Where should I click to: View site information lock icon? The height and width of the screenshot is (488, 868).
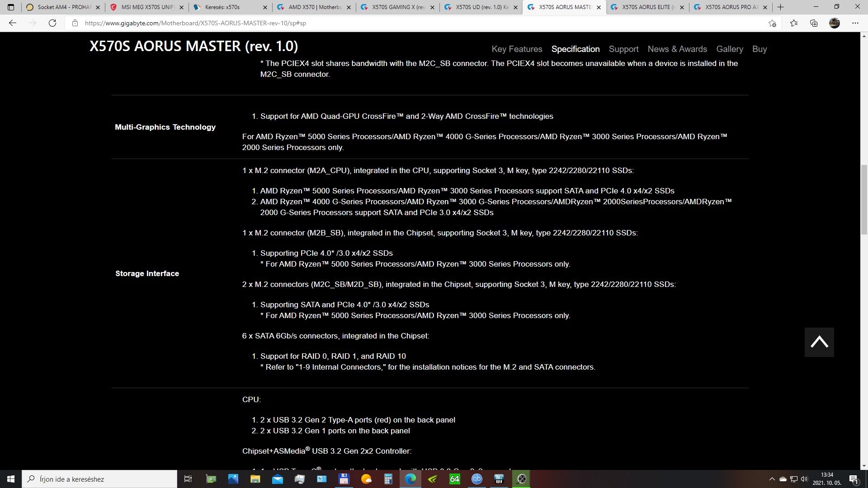[x=75, y=23]
